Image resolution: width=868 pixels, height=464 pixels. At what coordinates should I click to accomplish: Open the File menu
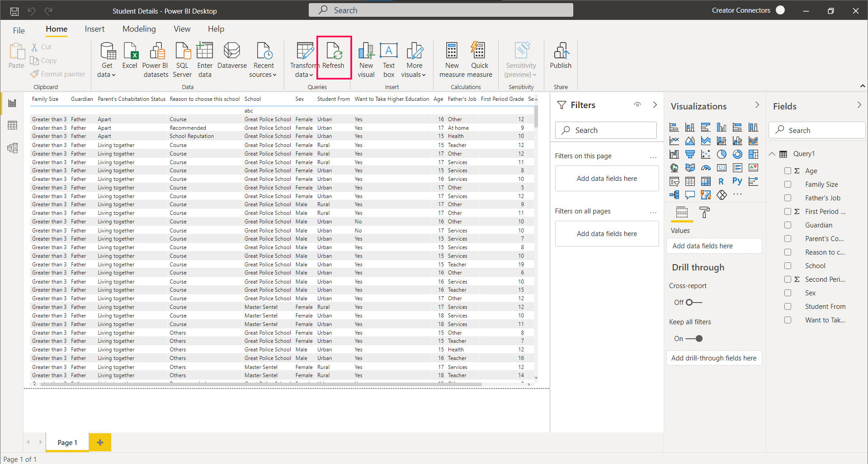19,30
